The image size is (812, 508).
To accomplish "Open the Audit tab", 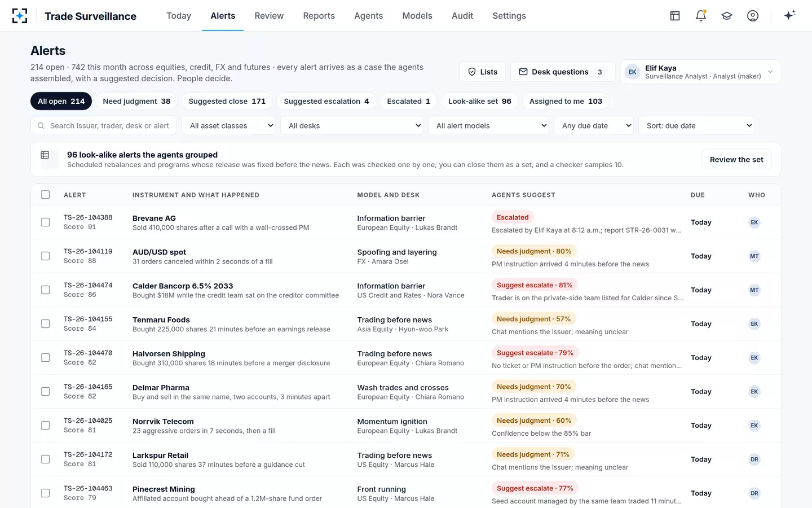I will point(462,16).
